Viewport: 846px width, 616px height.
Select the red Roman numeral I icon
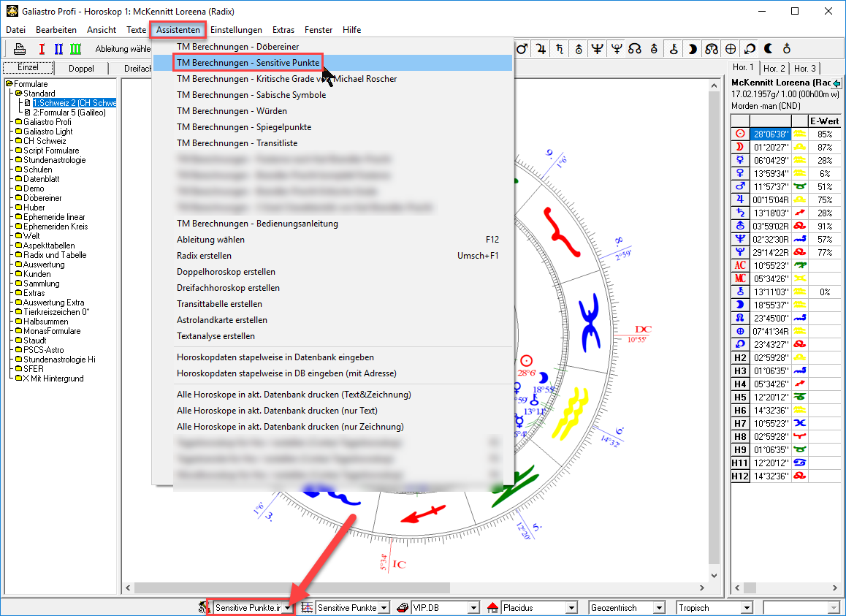click(42, 49)
